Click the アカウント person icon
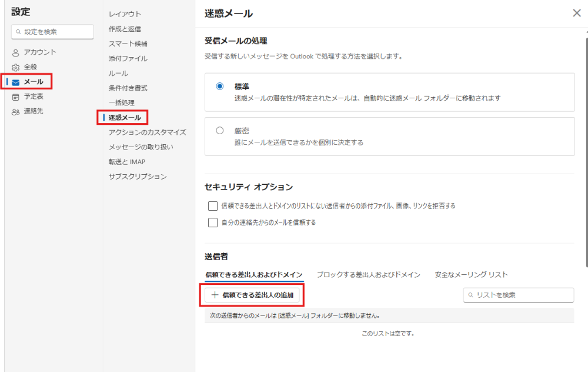The image size is (588, 372). click(16, 52)
